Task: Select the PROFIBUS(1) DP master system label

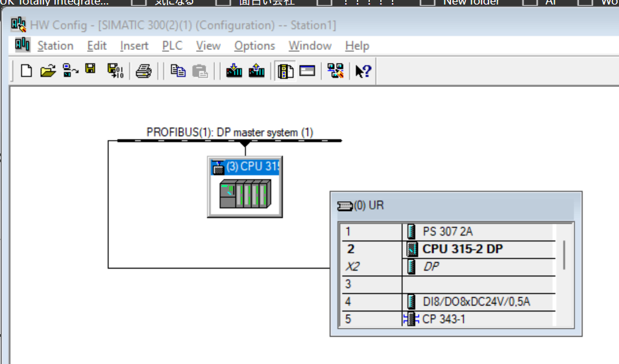Action: (x=230, y=132)
